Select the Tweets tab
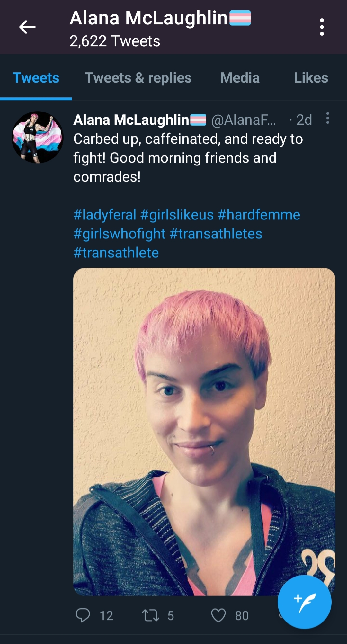 coord(36,78)
